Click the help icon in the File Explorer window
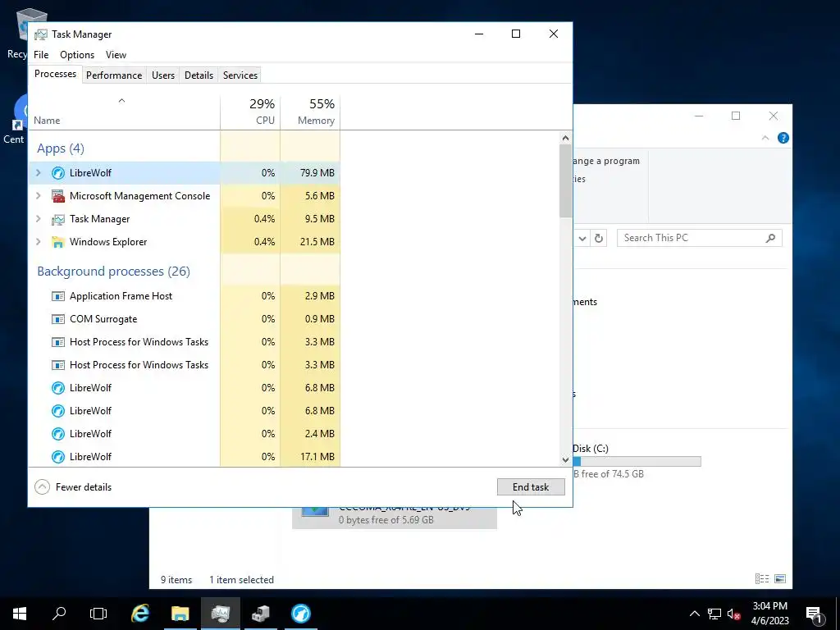Image resolution: width=840 pixels, height=630 pixels. coord(783,138)
